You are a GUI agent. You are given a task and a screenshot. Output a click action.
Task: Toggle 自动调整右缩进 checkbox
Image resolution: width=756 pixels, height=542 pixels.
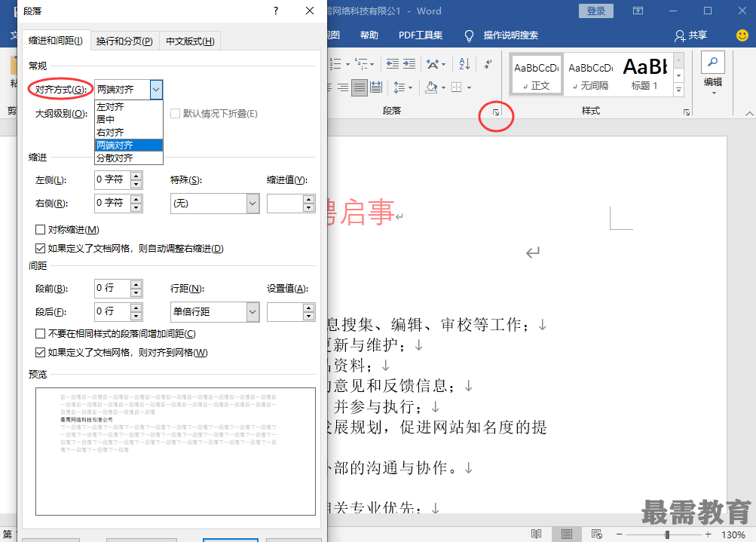click(41, 248)
